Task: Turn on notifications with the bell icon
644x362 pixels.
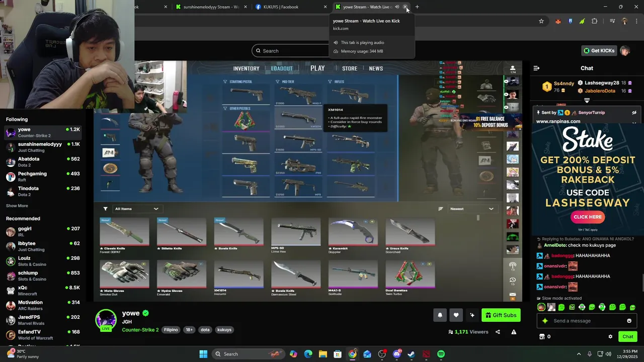Action: [x=440, y=315]
